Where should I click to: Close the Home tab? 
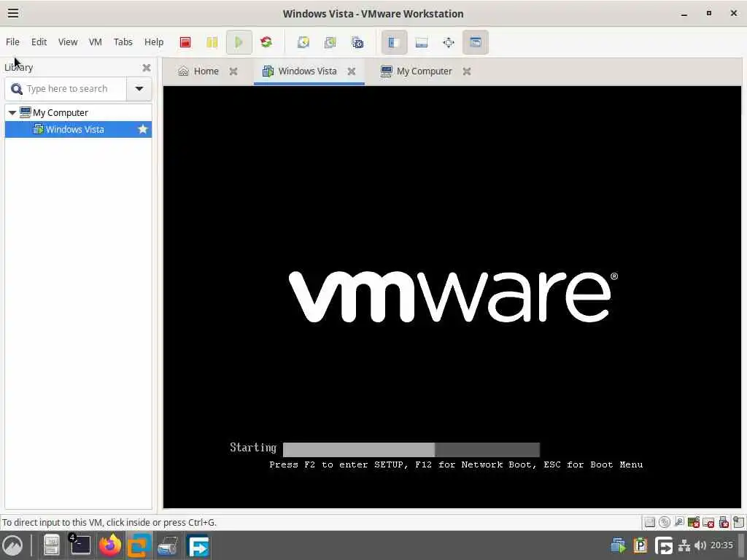pos(233,71)
